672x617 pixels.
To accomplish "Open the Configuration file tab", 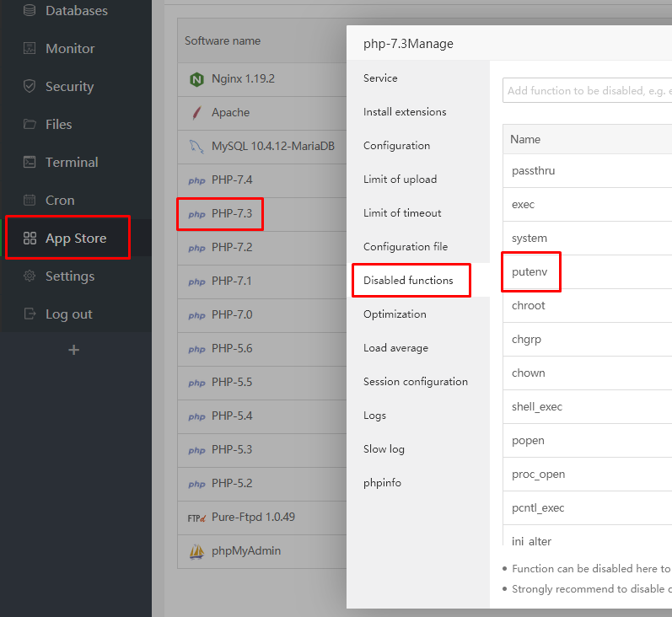I will [406, 247].
